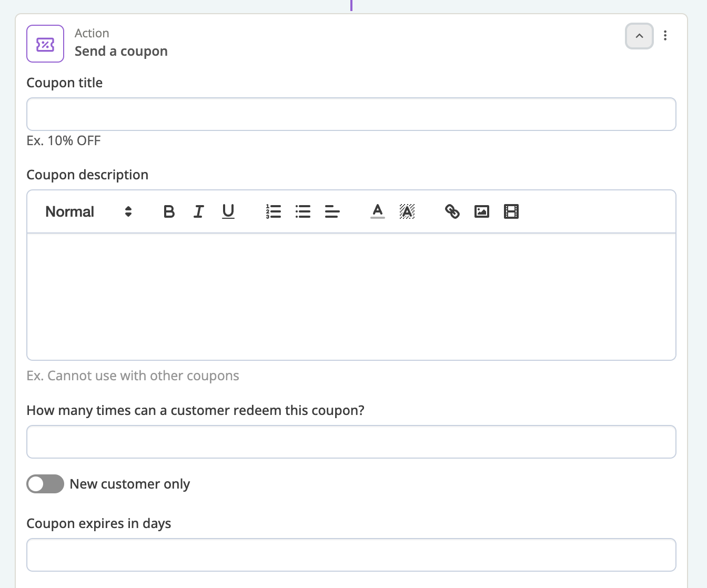The image size is (707, 588).
Task: Click the Coupon title input field
Action: point(351,114)
